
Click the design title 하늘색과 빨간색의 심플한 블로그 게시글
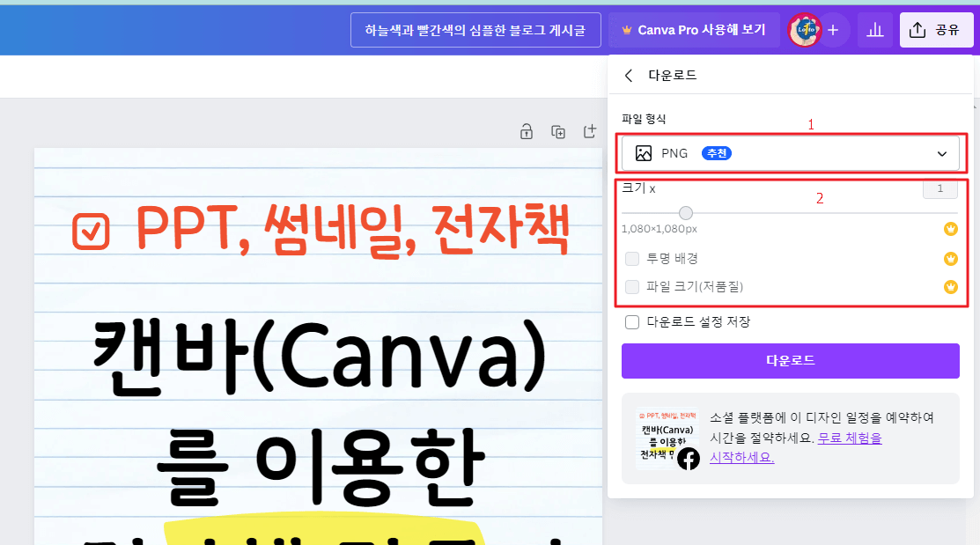(475, 29)
